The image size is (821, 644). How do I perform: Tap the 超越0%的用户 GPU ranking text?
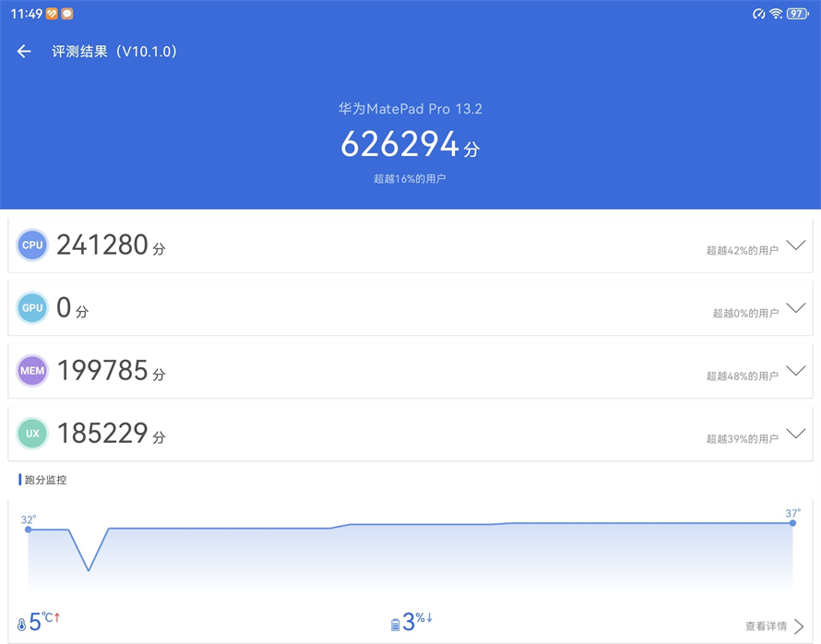pos(745,313)
